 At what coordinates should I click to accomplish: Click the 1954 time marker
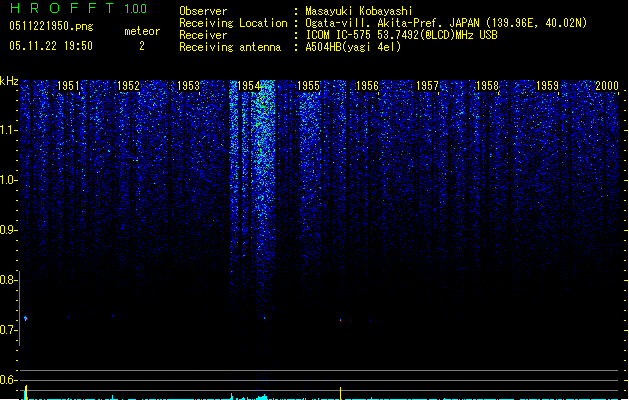tap(248, 86)
